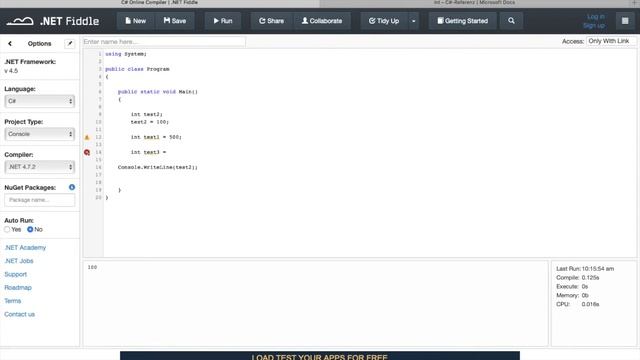Open the Contact us link
Screen dimensions: 640x360
click(20, 314)
